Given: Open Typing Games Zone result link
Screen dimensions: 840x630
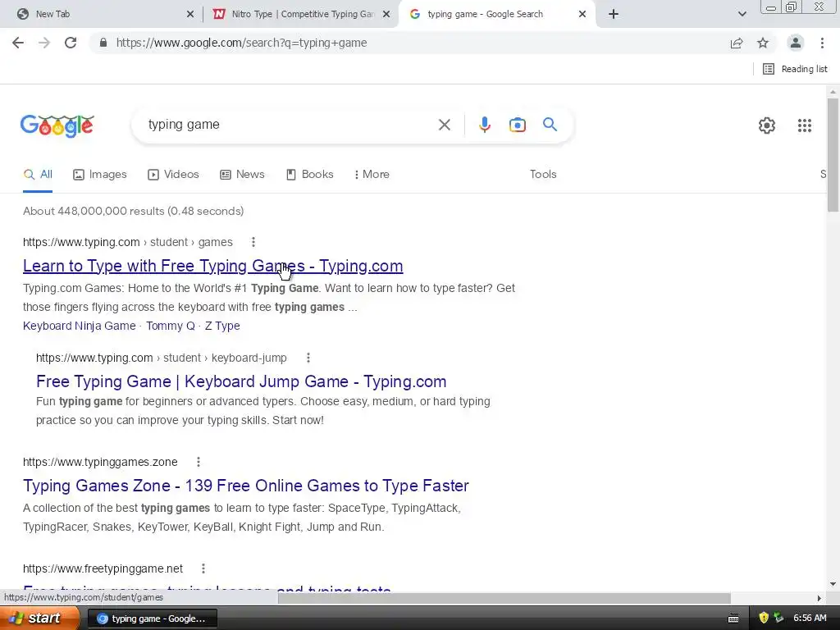Looking at the screenshot, I should pos(246,486).
